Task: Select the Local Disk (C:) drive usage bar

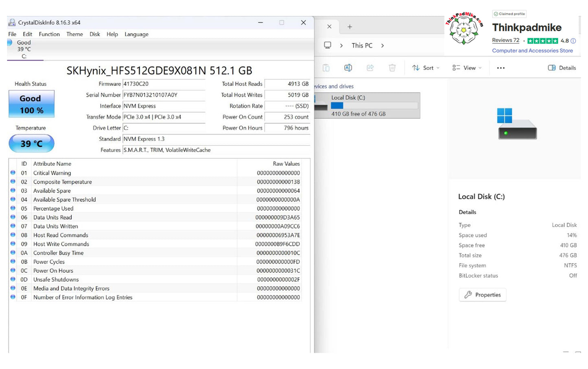Action: click(374, 106)
